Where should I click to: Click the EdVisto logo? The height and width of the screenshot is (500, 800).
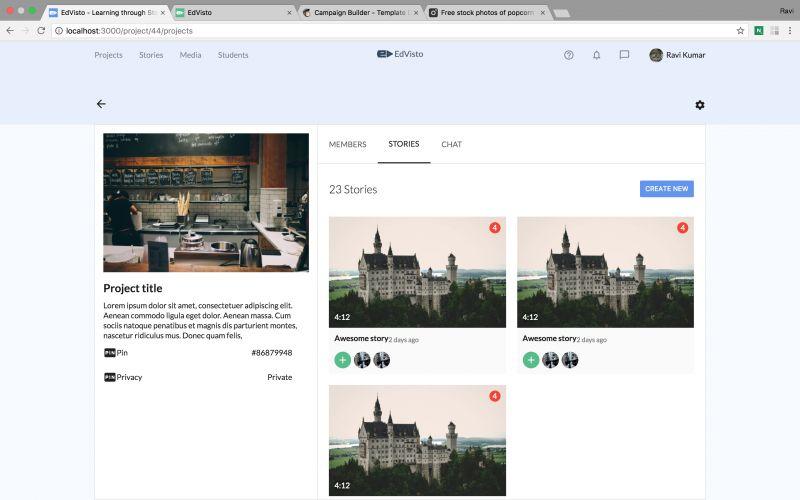click(x=400, y=54)
